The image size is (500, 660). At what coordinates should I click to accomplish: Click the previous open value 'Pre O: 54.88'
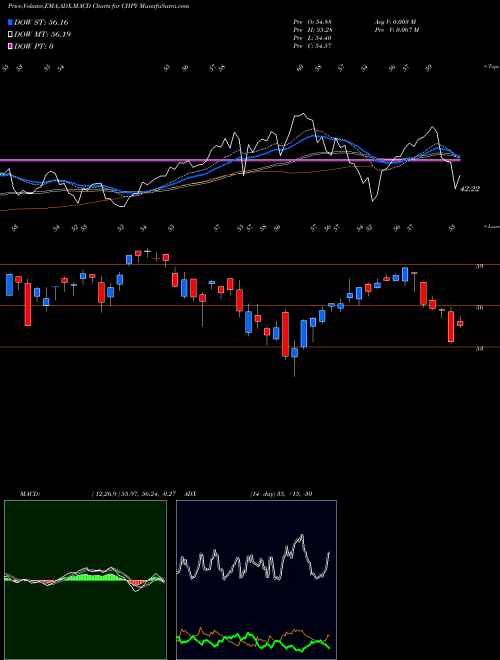pyautogui.click(x=312, y=22)
